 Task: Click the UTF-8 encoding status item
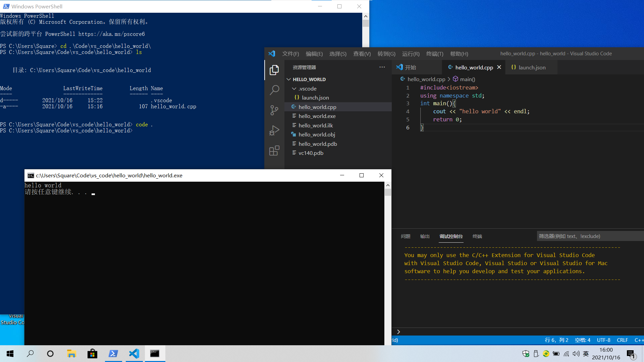tap(603, 340)
